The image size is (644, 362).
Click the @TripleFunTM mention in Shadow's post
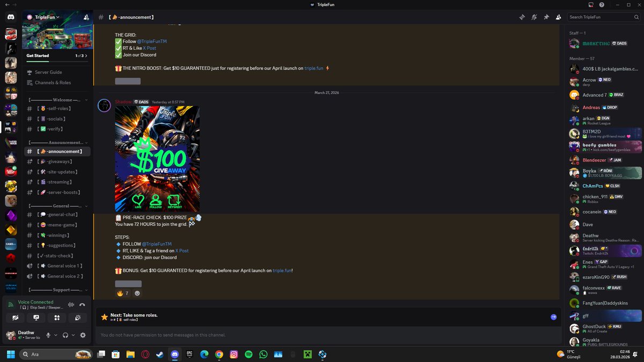157,244
